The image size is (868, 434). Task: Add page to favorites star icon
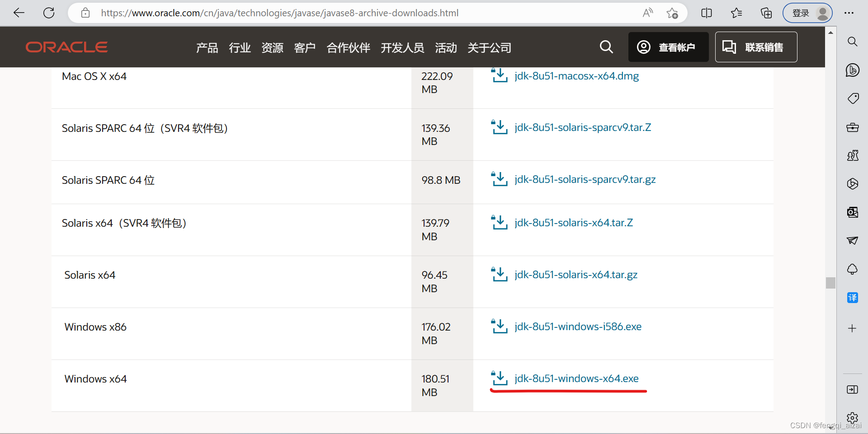[672, 13]
